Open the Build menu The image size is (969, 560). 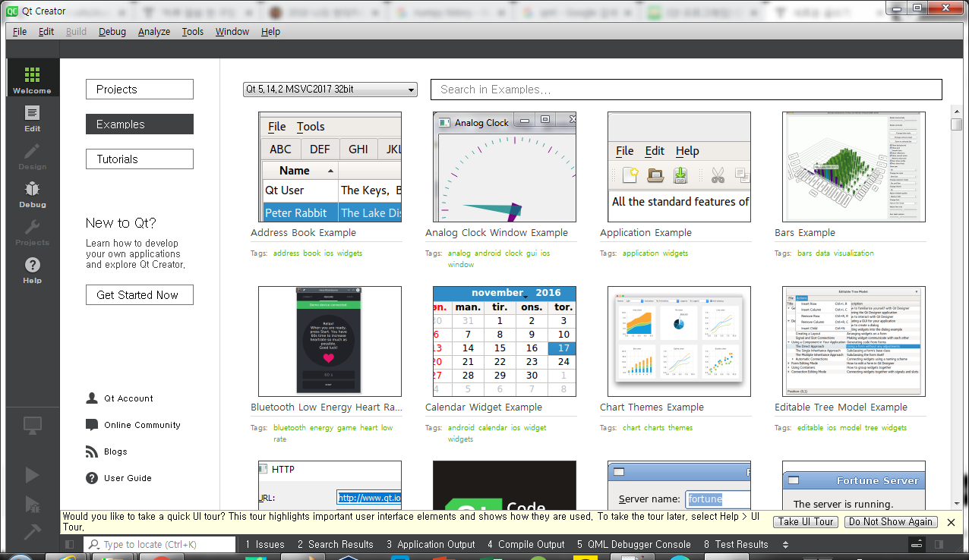pyautogui.click(x=76, y=31)
